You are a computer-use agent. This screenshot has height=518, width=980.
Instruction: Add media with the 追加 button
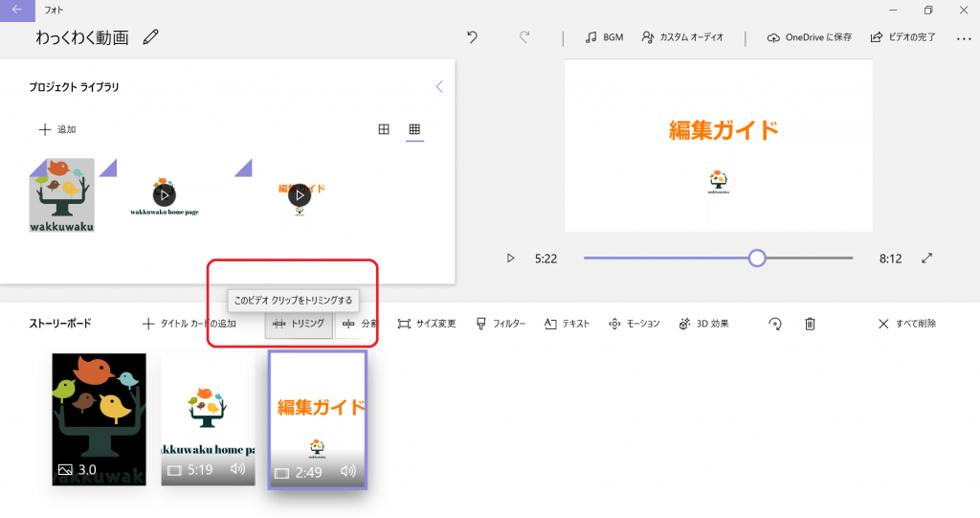(x=57, y=129)
